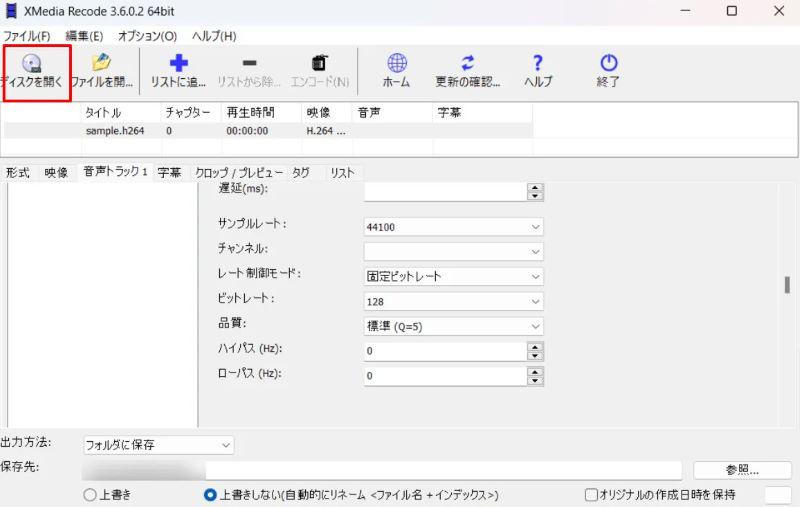Click the エンコード toolbar icon
This screenshot has width=800, height=507.
click(x=319, y=64)
